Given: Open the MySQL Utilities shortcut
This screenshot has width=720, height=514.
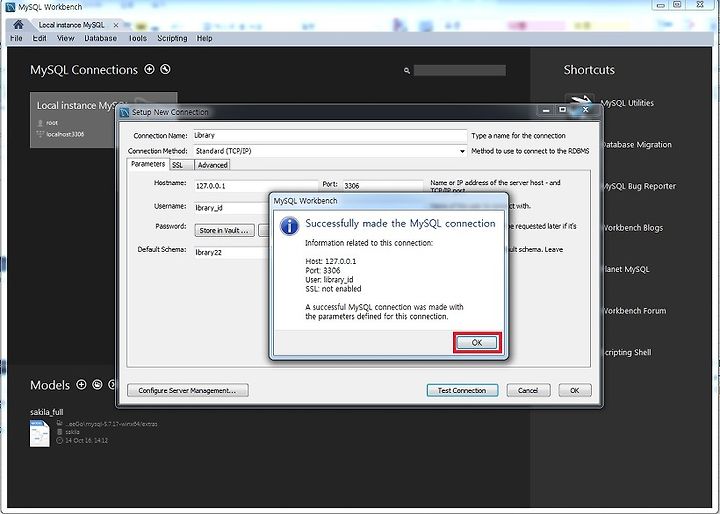Looking at the screenshot, I should point(627,103).
